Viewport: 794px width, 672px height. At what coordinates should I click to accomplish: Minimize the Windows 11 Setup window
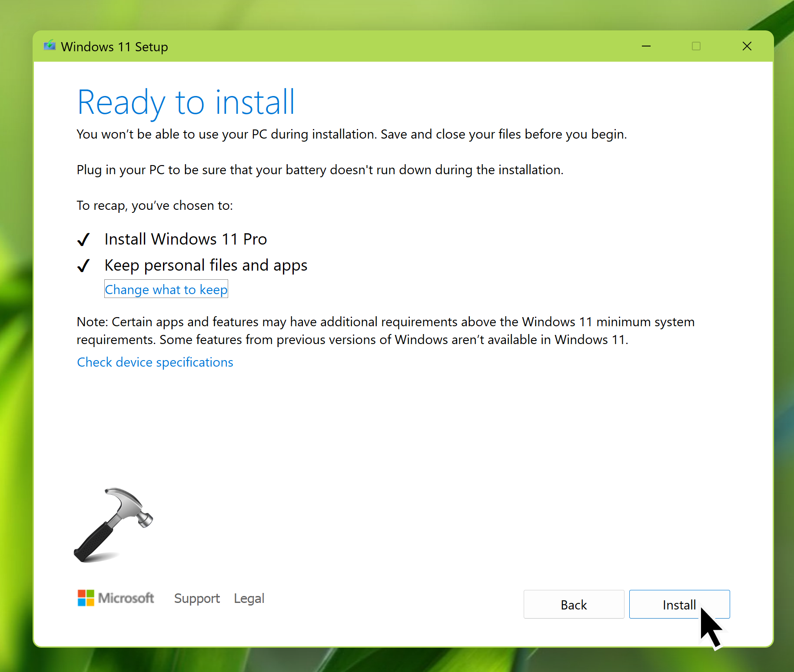coord(646,46)
